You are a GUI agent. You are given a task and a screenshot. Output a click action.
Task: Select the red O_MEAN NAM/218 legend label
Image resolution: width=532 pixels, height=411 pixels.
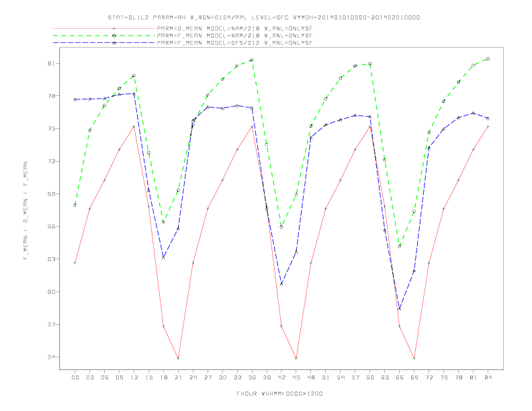[x=234, y=28]
